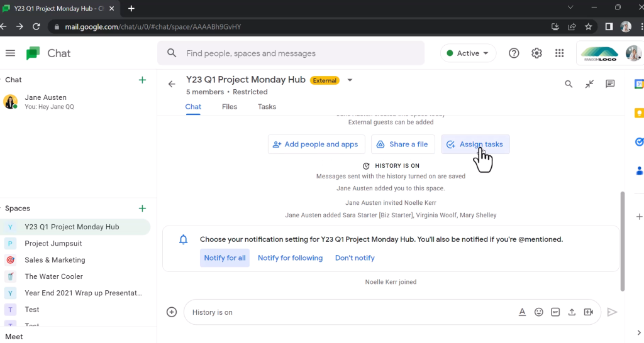Search within this space

pyautogui.click(x=569, y=84)
